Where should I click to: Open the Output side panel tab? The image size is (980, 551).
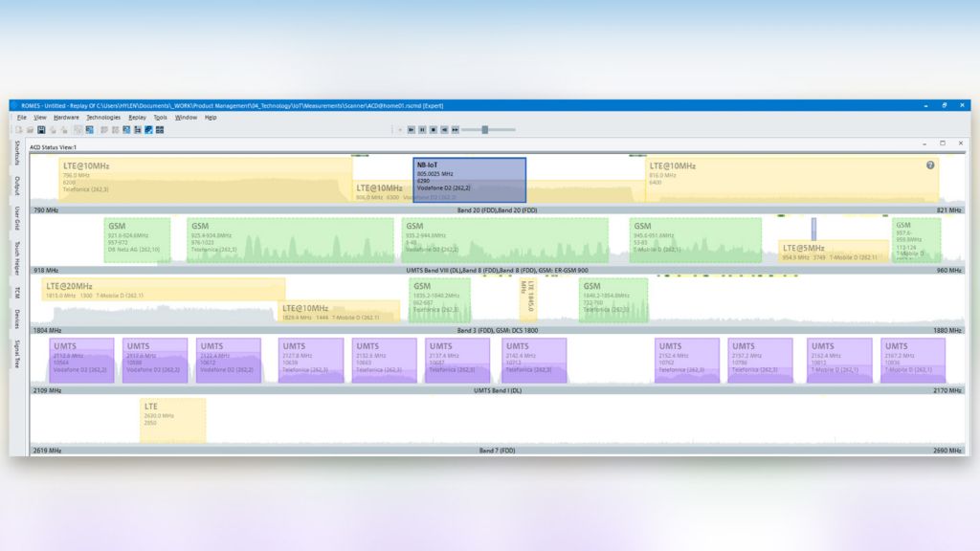point(17,185)
